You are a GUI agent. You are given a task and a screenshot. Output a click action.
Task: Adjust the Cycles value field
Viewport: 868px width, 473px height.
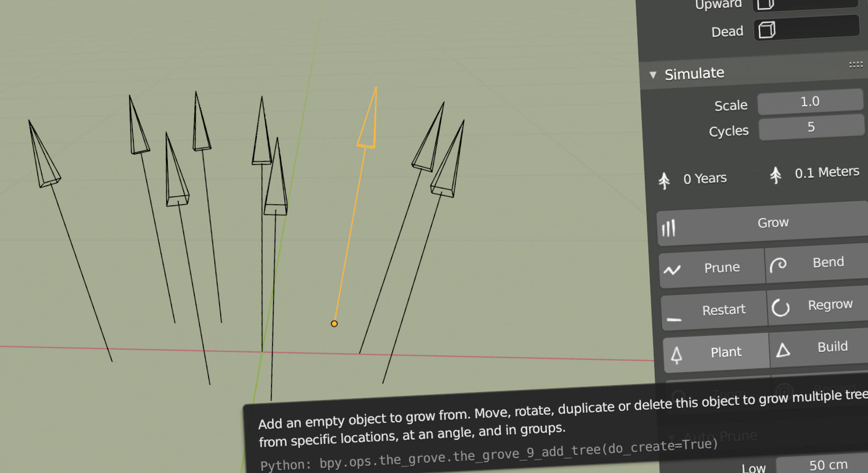[811, 128]
